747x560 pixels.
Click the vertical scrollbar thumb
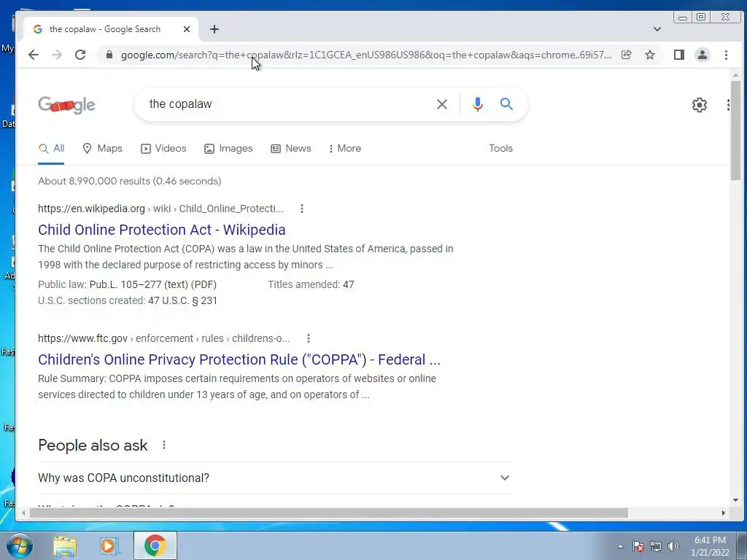tap(735, 131)
